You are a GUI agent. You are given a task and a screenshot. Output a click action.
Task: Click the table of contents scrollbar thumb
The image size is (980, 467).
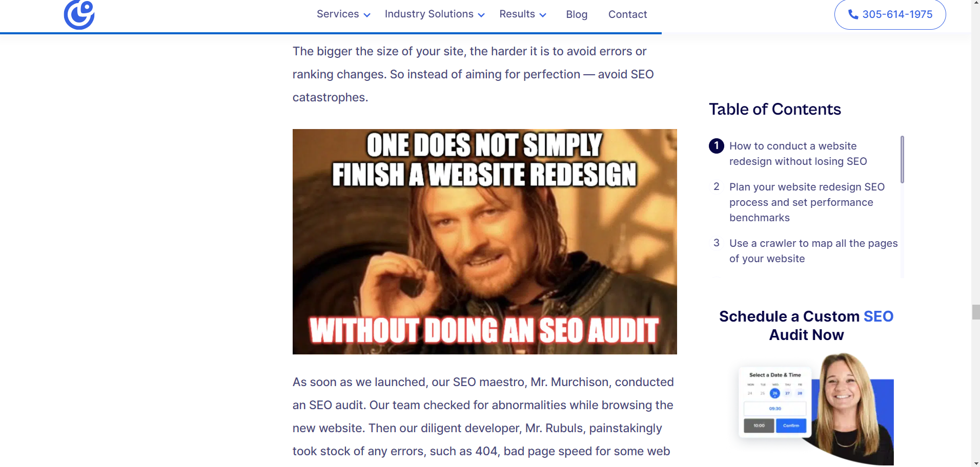902,159
